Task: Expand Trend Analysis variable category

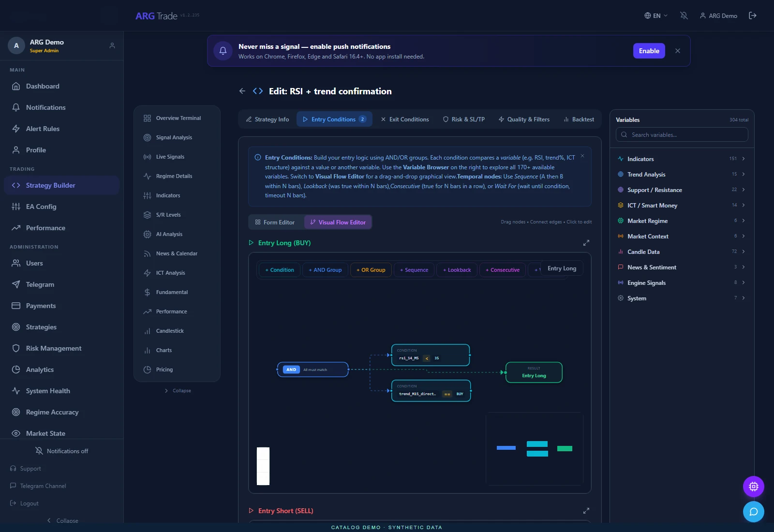Action: tap(682, 174)
